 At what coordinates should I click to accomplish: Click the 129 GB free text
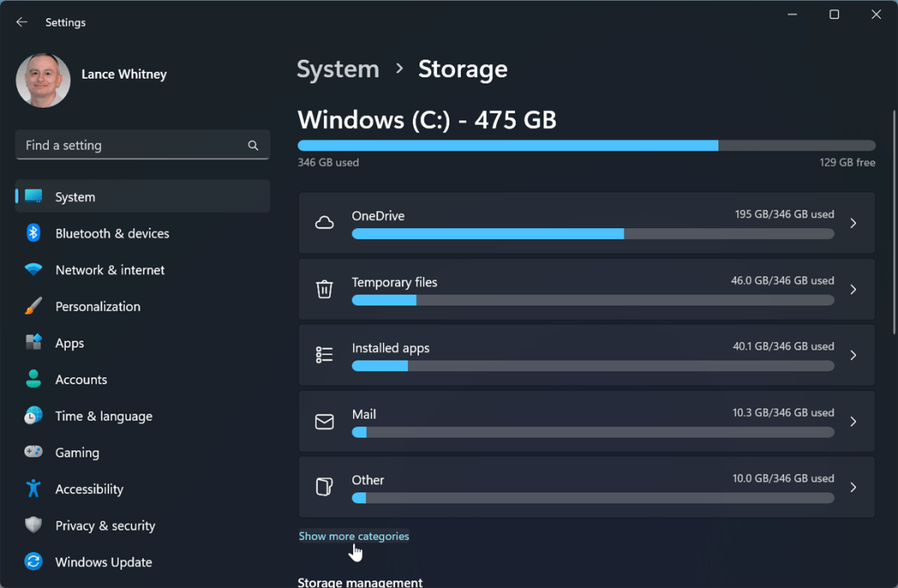tap(847, 162)
